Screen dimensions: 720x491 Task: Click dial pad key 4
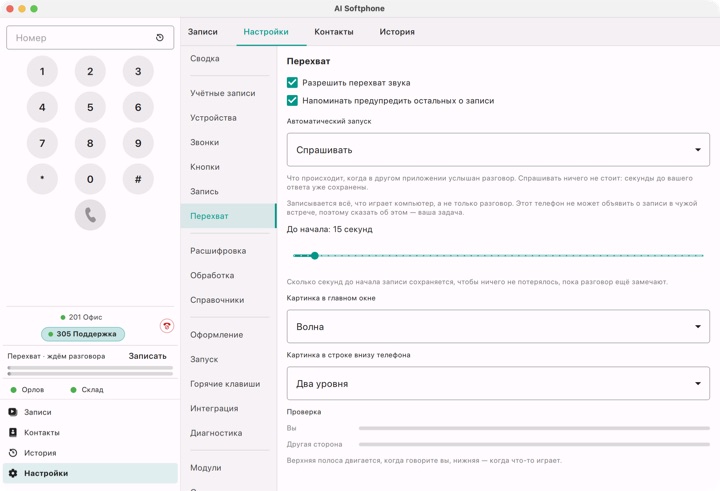42,107
